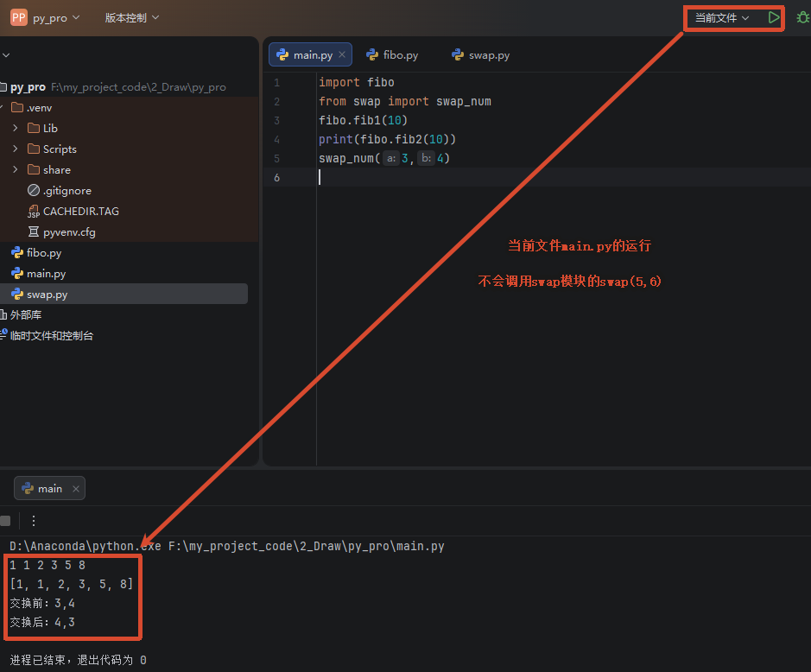Switch to the fibo.py editor tab

click(393, 54)
